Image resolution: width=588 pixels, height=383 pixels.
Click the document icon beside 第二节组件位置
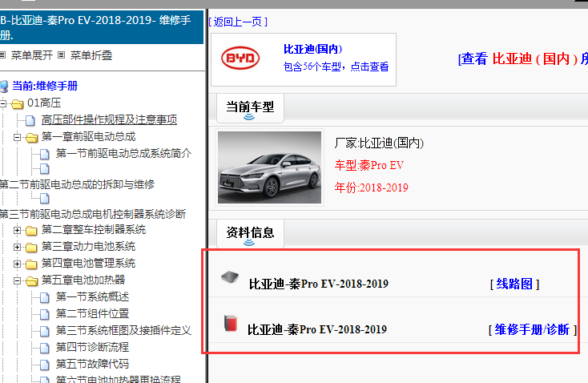pos(45,314)
